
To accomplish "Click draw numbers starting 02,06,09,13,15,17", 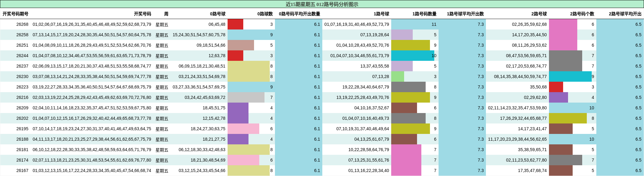I will tap(92, 66).
